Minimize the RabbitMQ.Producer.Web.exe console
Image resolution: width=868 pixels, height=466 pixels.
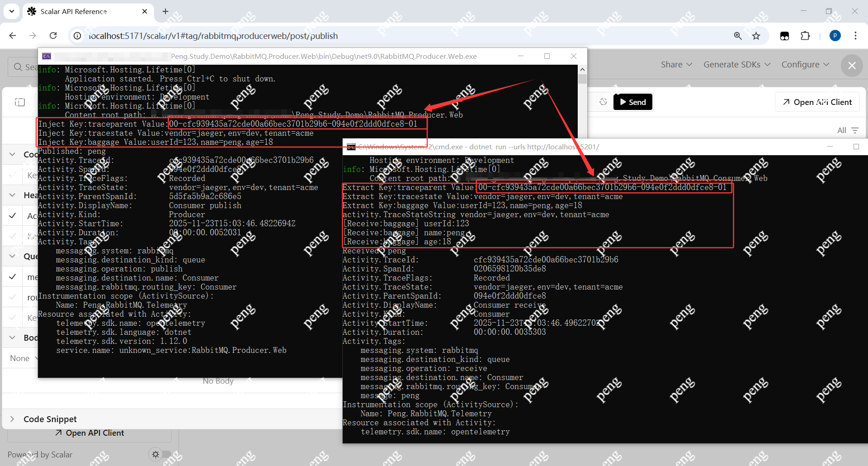(521, 56)
